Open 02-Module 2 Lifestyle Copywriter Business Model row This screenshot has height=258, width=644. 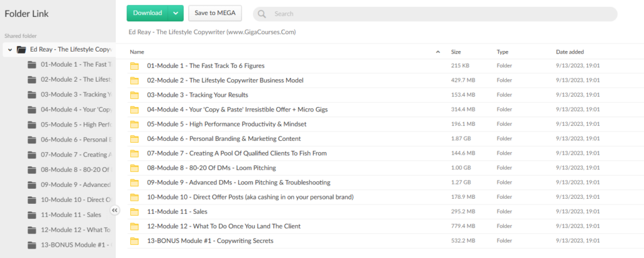pos(225,81)
